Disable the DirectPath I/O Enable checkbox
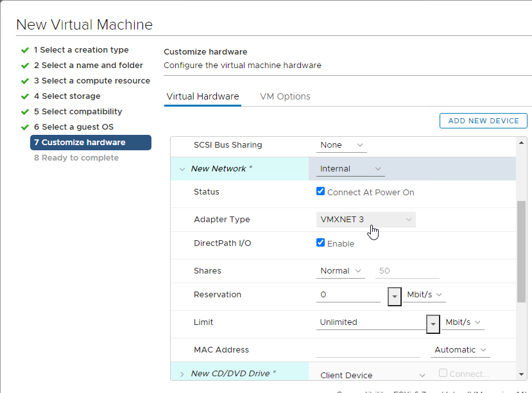This screenshot has height=393, width=532. click(320, 242)
